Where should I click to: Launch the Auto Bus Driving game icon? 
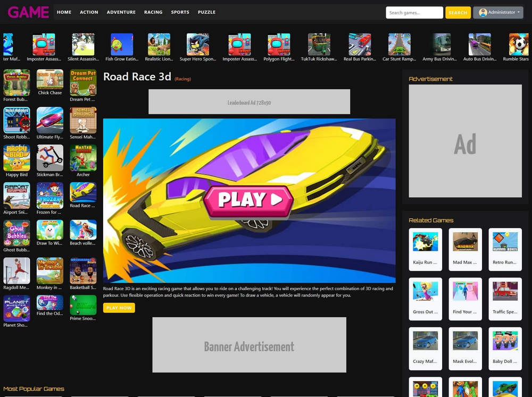click(x=480, y=45)
